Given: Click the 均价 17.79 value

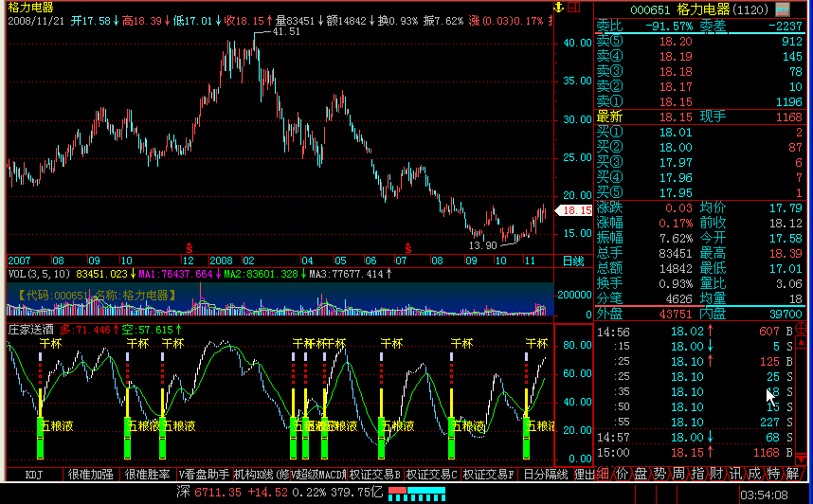Looking at the screenshot, I should tap(786, 207).
